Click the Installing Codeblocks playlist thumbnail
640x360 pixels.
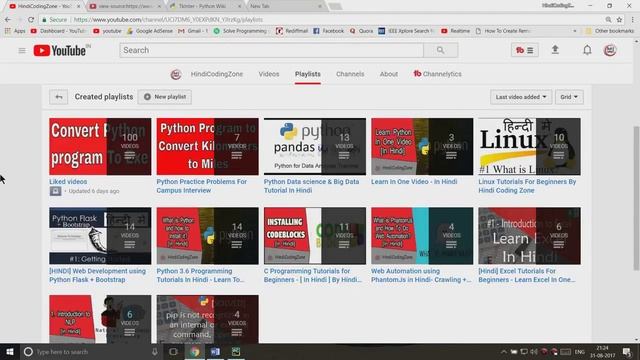315,236
